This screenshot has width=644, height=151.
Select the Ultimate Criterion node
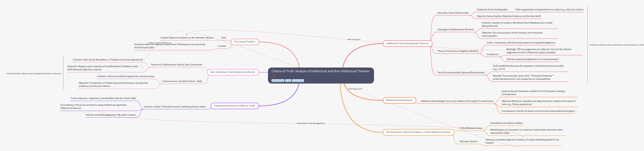pos(468,142)
